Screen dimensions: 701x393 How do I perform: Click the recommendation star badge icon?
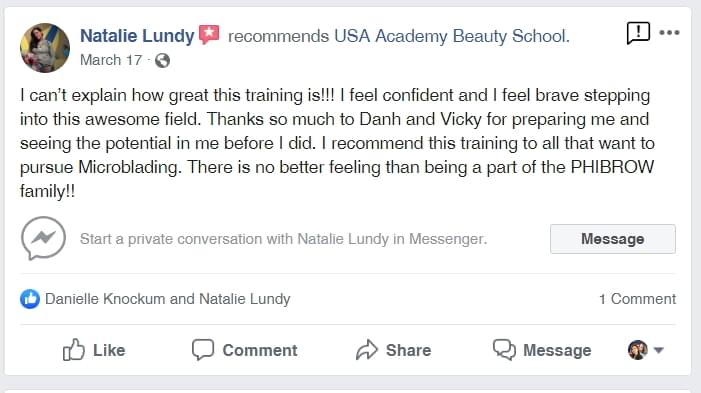click(209, 35)
